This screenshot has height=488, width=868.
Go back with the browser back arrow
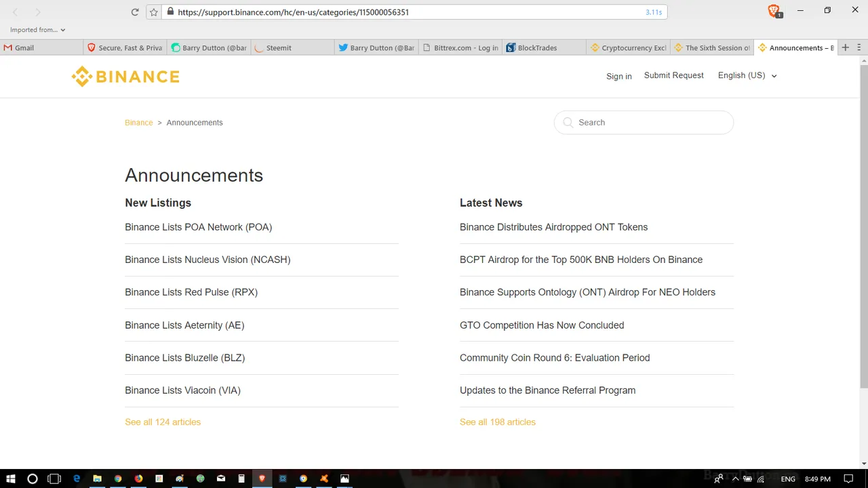coord(16,12)
